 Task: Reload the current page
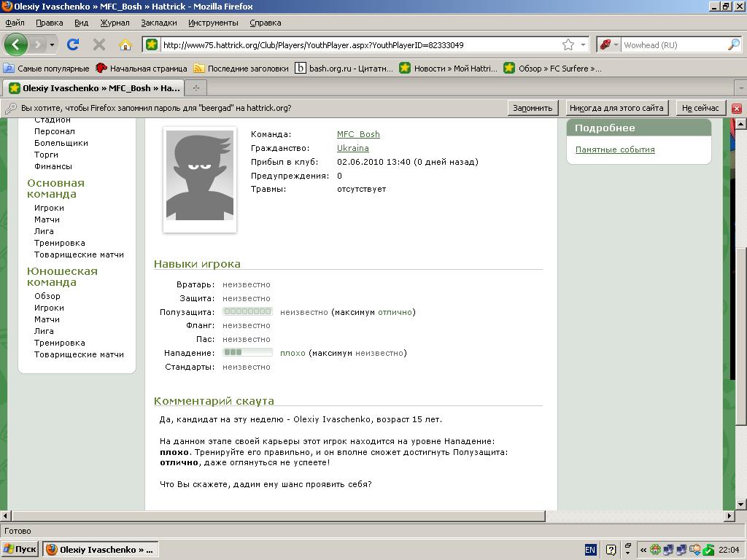[x=73, y=44]
